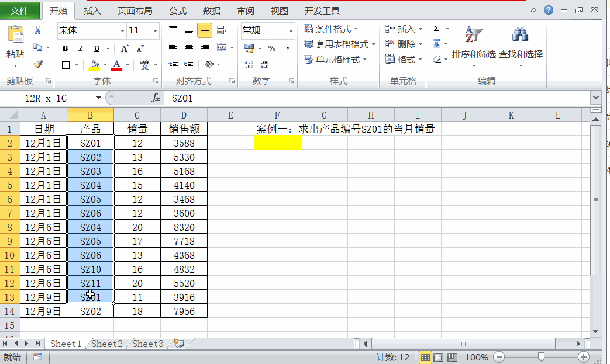The image size is (610, 364).
Task: Switch to Page Layout view
Action: click(x=439, y=357)
